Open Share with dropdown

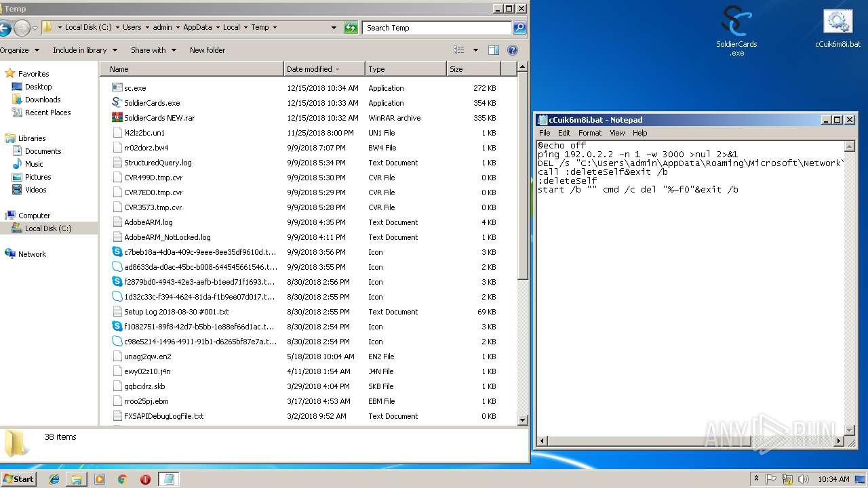153,50
